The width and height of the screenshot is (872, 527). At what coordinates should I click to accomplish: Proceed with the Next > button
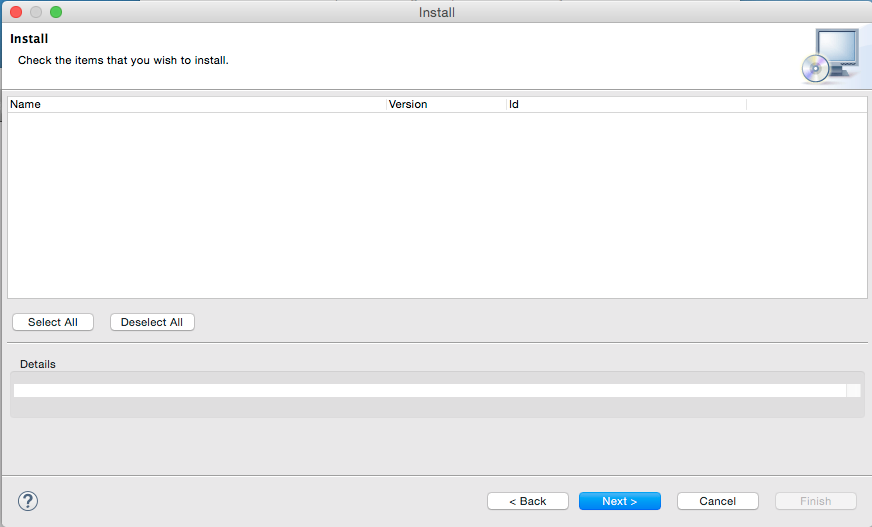(x=620, y=501)
